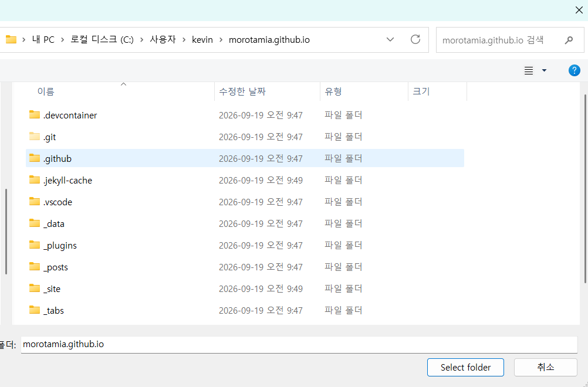The width and height of the screenshot is (588, 387).
Task: Confirm with the Select folder button
Action: [x=465, y=368]
